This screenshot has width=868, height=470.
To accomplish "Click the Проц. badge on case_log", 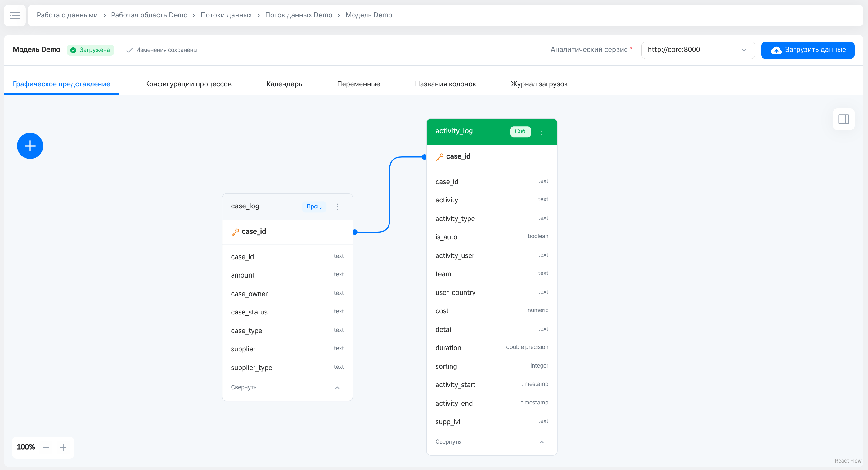I will [x=314, y=206].
